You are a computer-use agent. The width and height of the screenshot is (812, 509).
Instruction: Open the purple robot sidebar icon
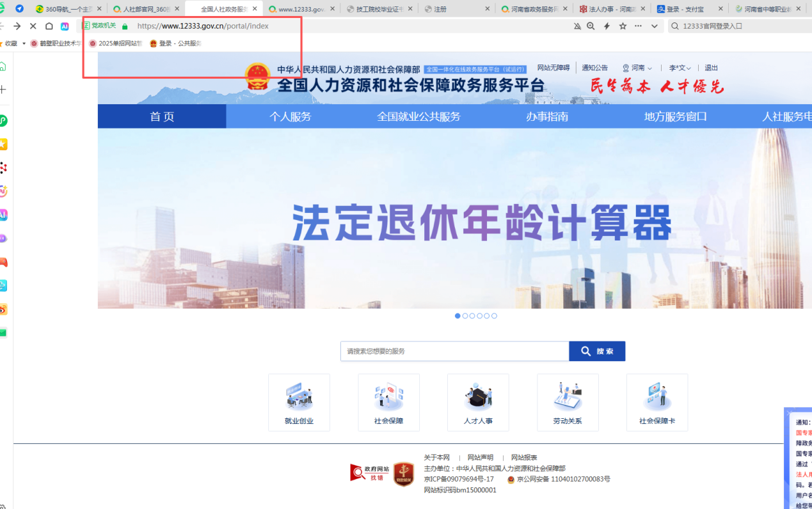point(3,239)
